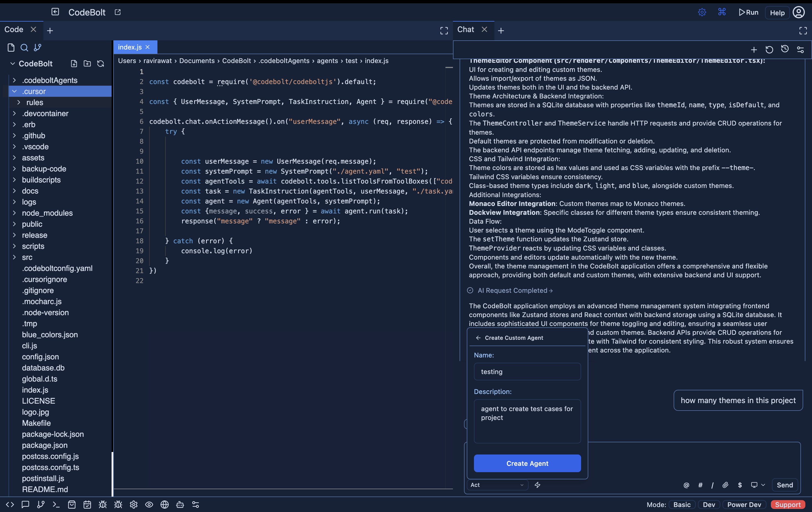Open the shopping bag marketplace icon
Viewport: 812px width, 512px height.
pyautogui.click(x=72, y=504)
